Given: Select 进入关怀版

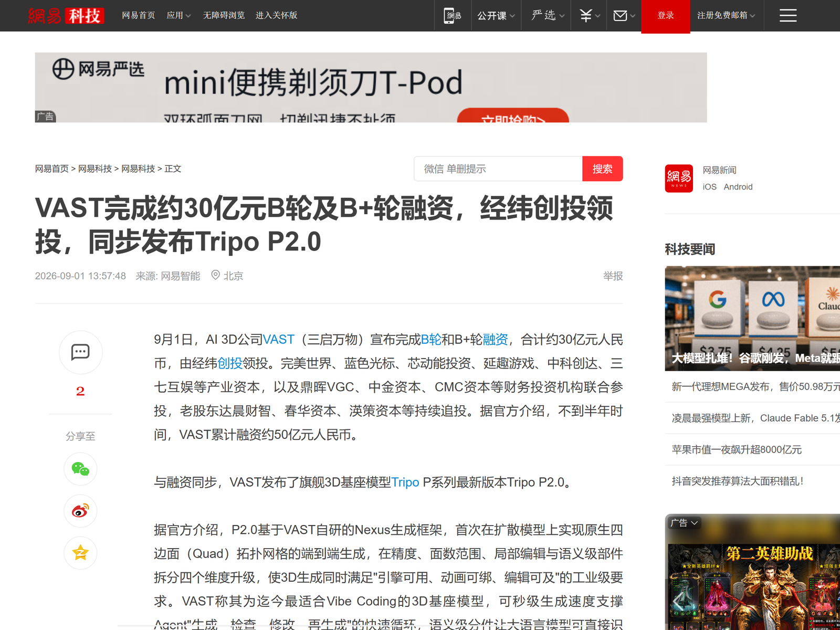Looking at the screenshot, I should click(277, 16).
